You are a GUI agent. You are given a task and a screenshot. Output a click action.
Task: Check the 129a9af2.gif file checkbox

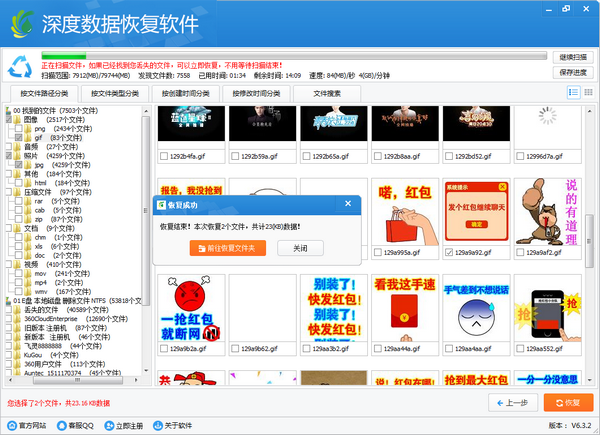[520, 253]
